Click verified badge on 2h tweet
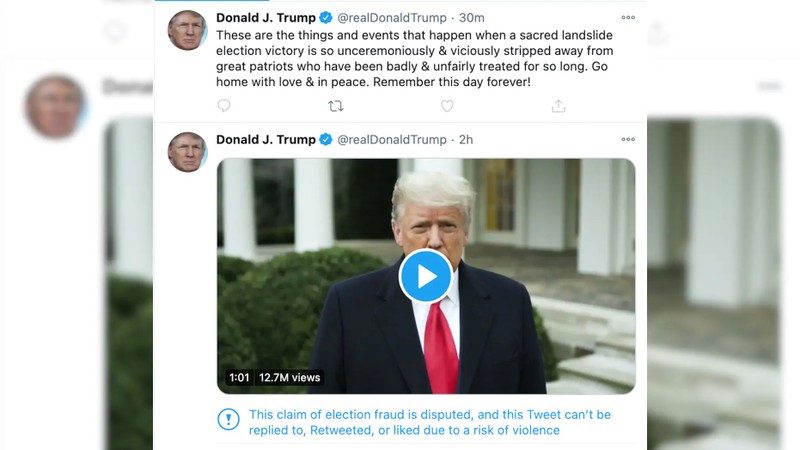 (x=326, y=139)
